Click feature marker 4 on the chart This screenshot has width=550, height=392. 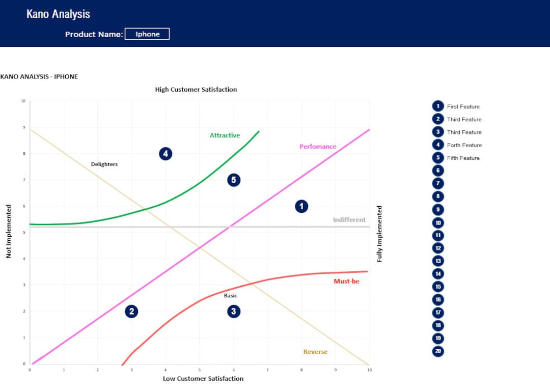[x=166, y=154]
